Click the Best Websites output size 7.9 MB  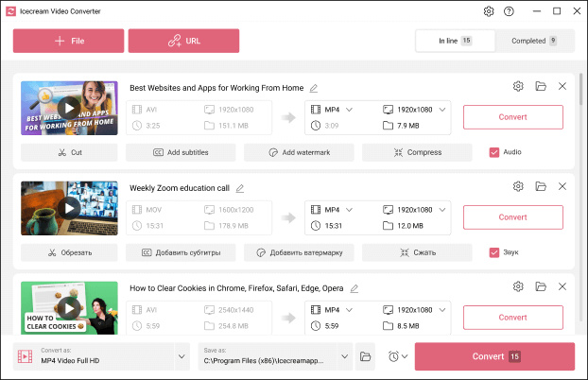pos(408,126)
